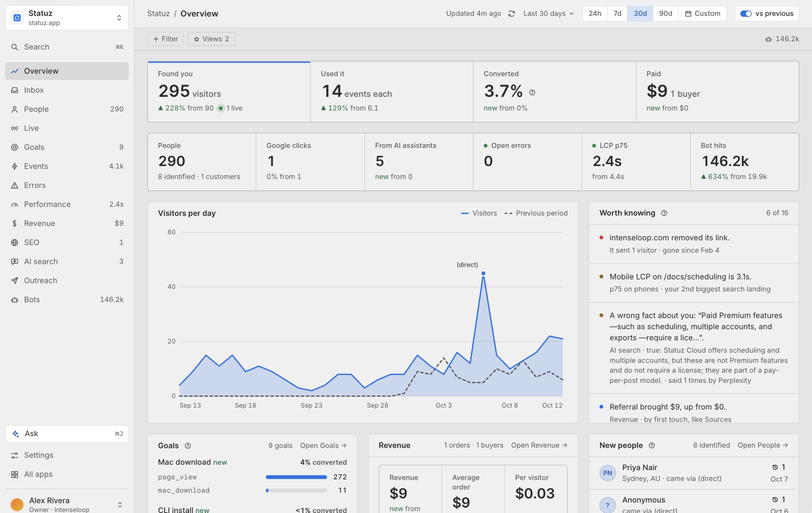The height and width of the screenshot is (513, 812).
Task: Click the page_view progress bar
Action: [x=296, y=477]
